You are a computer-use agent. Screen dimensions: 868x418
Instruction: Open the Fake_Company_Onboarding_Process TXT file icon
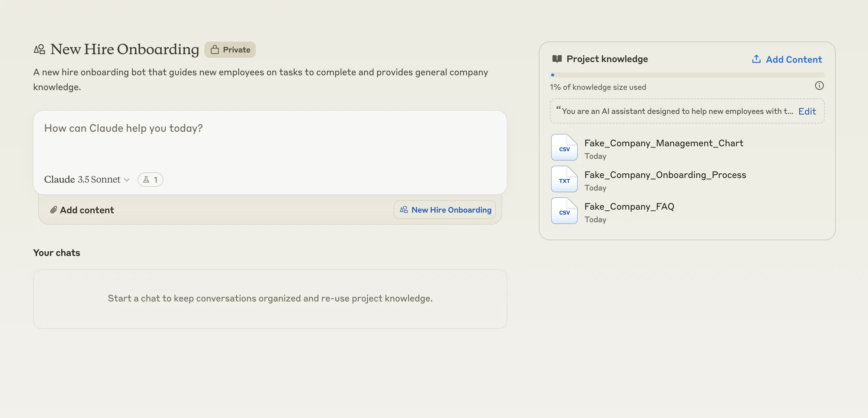[x=564, y=179]
